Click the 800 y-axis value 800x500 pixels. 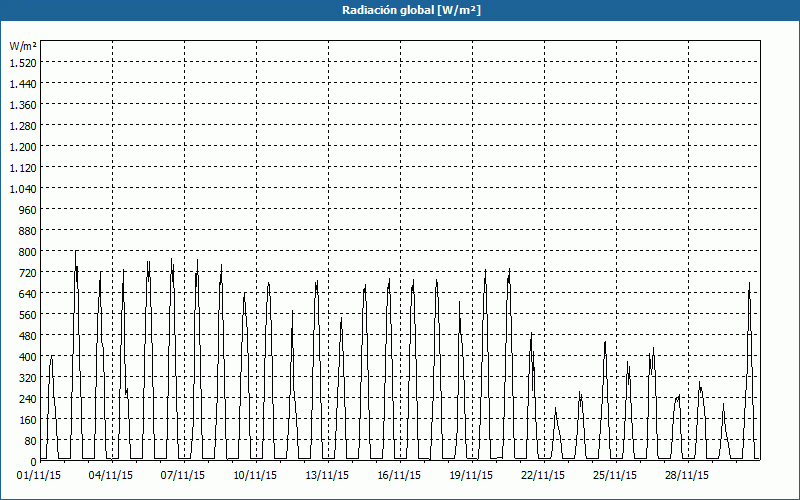pyautogui.click(x=28, y=252)
